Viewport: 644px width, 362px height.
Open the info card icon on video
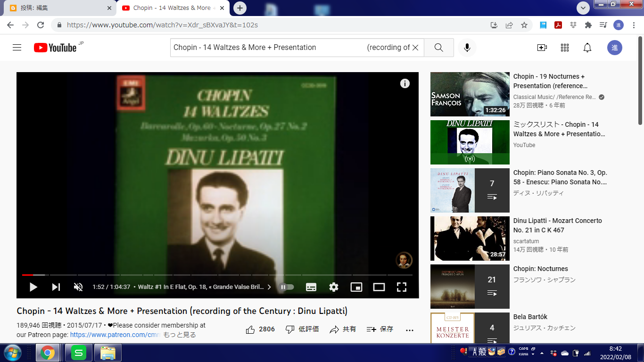(405, 83)
